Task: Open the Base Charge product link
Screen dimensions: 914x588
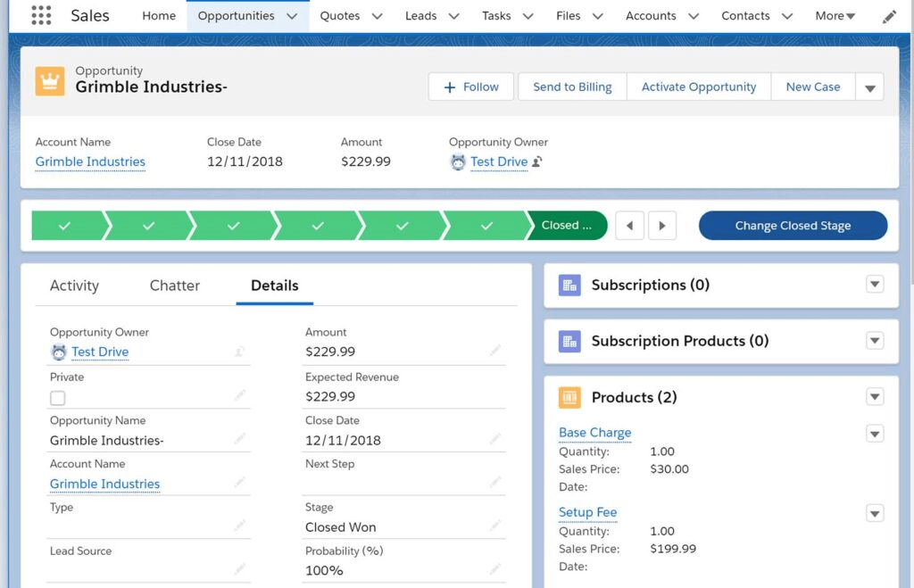Action: pos(594,433)
